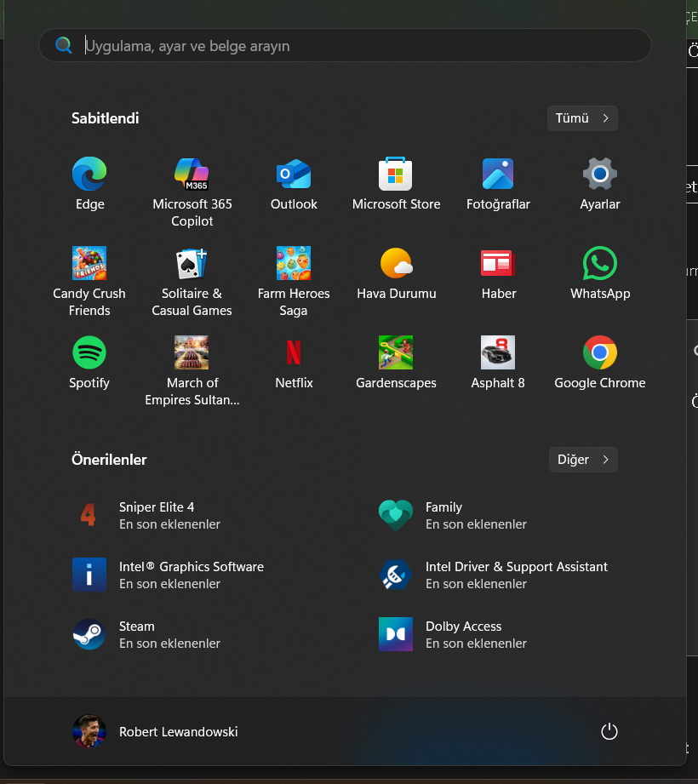
Task: Open Solitaire & Casual Games
Action: click(192, 281)
